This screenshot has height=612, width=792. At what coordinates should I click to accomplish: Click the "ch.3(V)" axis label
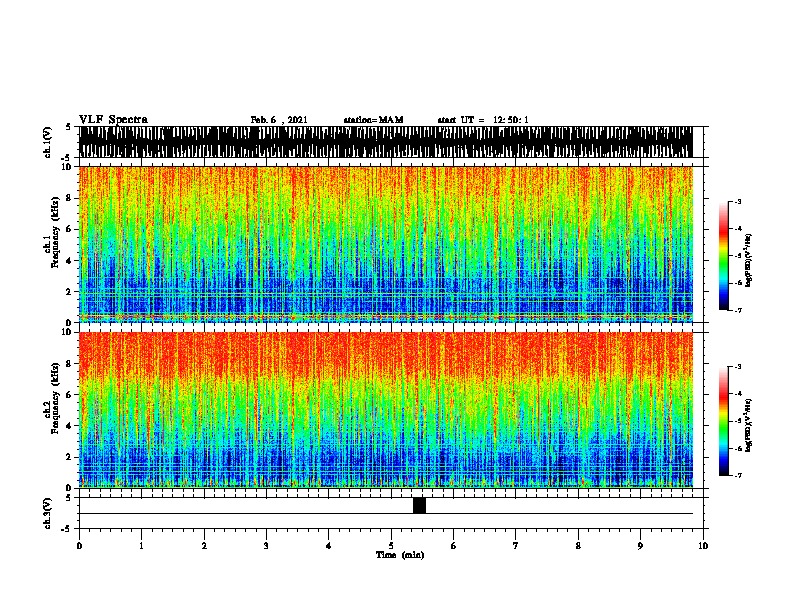47,513
